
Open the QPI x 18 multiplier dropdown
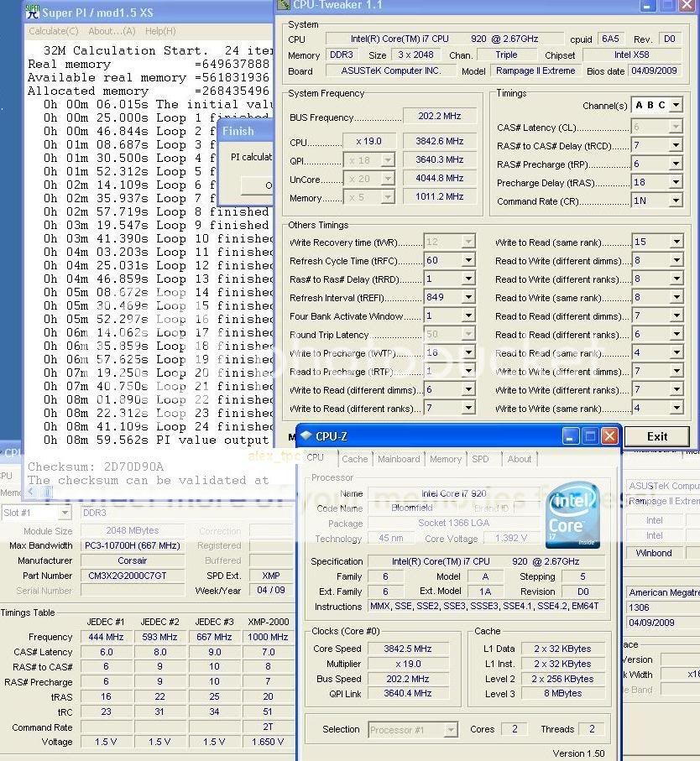pos(387,159)
